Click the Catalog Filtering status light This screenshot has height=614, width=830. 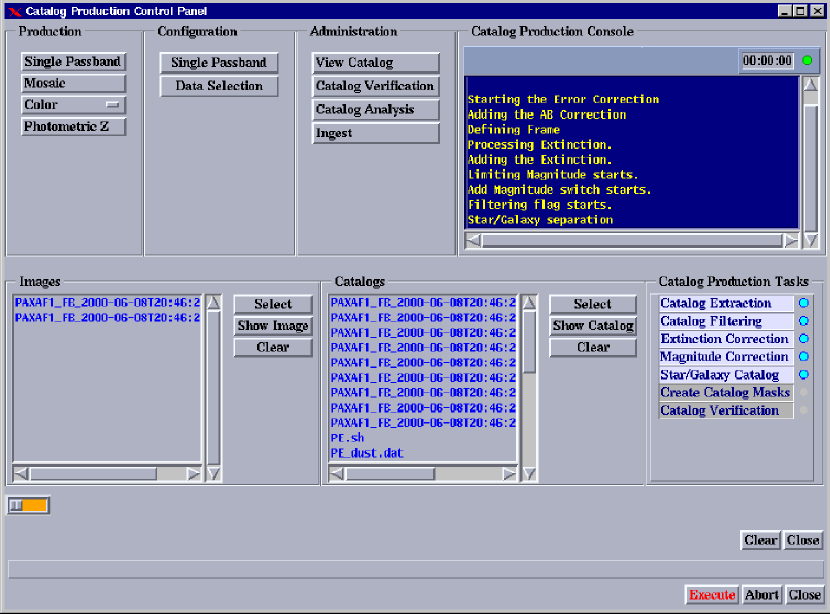[803, 321]
